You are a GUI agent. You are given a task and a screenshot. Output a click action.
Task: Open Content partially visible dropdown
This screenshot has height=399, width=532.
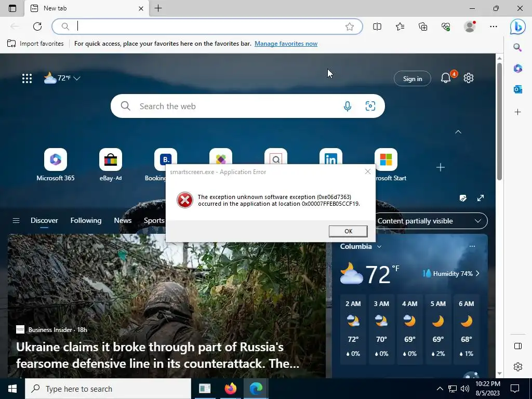pyautogui.click(x=430, y=221)
